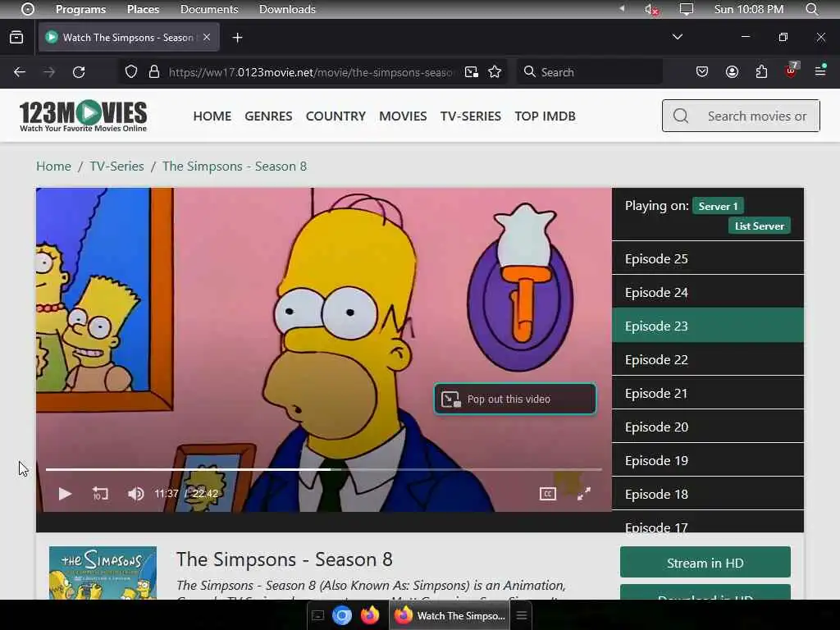Image resolution: width=840 pixels, height=630 pixels.
Task: Select the highlighted Episode 23
Action: pos(708,326)
